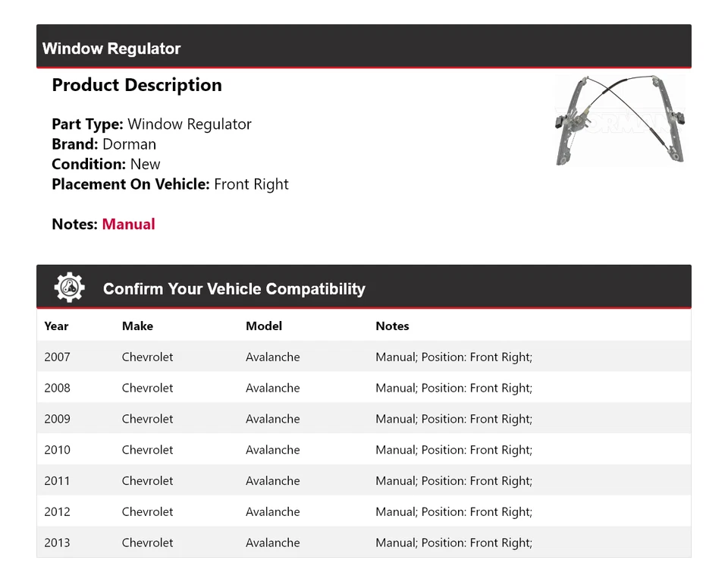Click the Brand: Dorman text
The width and height of the screenshot is (728, 582).
click(104, 144)
